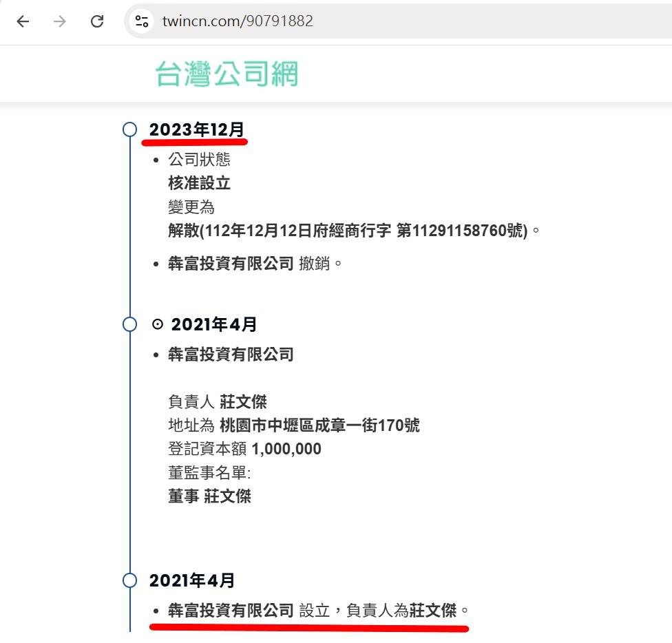The width and height of the screenshot is (672, 643).
Task: Open 莊文傑 listed as 董事
Action: point(227,496)
